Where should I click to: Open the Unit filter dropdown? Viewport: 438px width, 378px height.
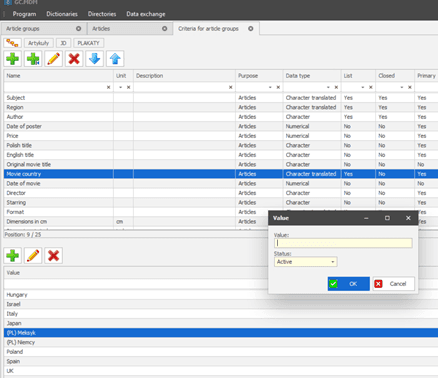click(x=120, y=87)
